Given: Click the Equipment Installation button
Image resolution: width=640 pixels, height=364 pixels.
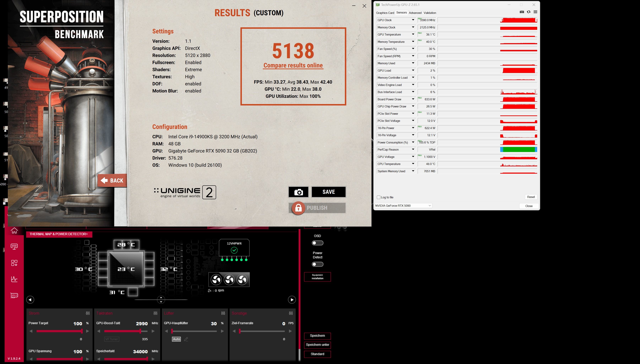Looking at the screenshot, I should [x=317, y=277].
